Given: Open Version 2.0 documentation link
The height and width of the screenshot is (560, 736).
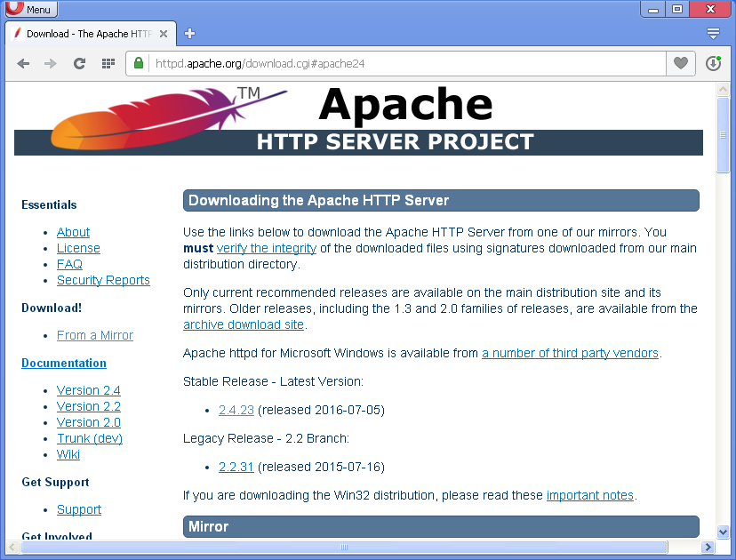Looking at the screenshot, I should point(89,422).
